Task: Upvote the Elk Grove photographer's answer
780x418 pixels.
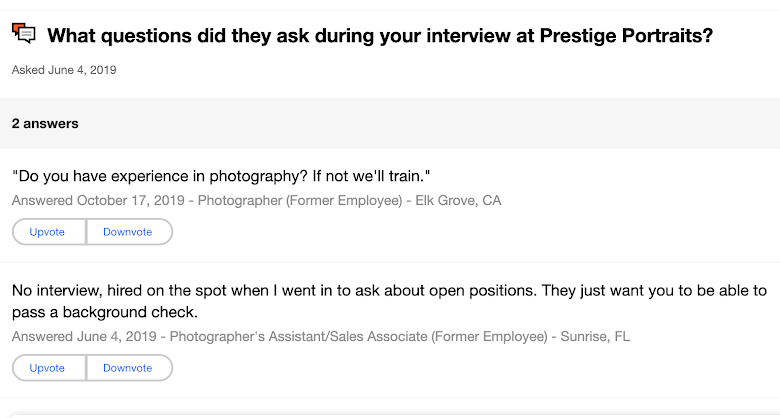Action: [48, 232]
